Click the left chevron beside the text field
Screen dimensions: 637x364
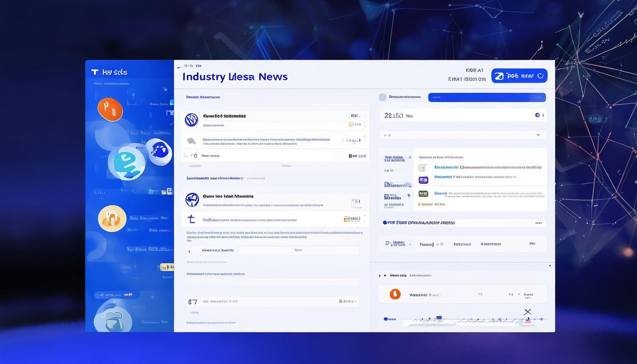[x=190, y=251]
